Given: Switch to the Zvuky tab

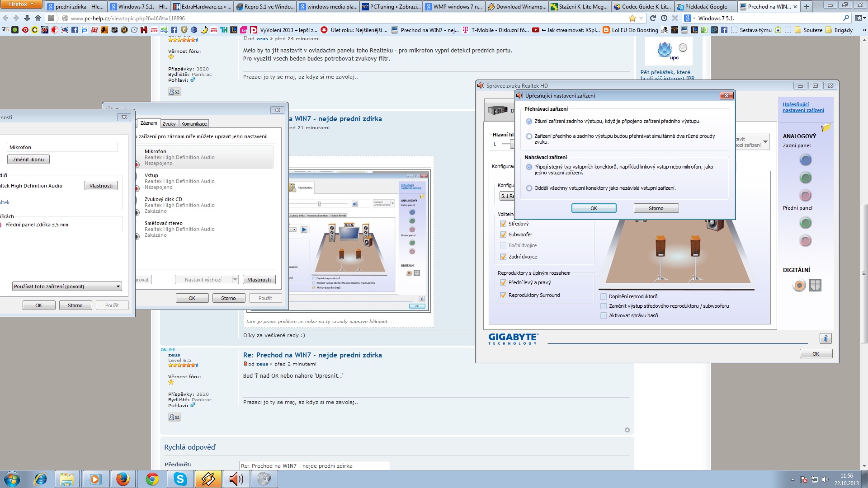Looking at the screenshot, I should 169,124.
